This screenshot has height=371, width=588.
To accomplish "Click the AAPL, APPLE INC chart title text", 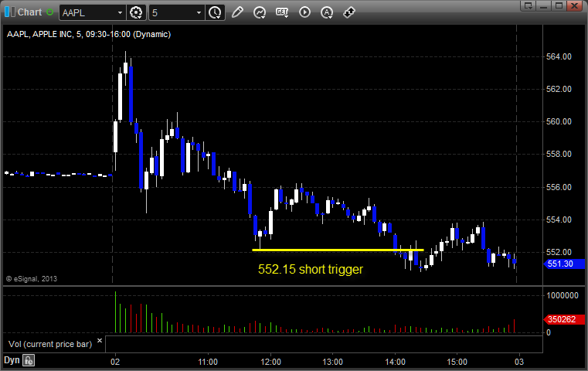I will (89, 34).
